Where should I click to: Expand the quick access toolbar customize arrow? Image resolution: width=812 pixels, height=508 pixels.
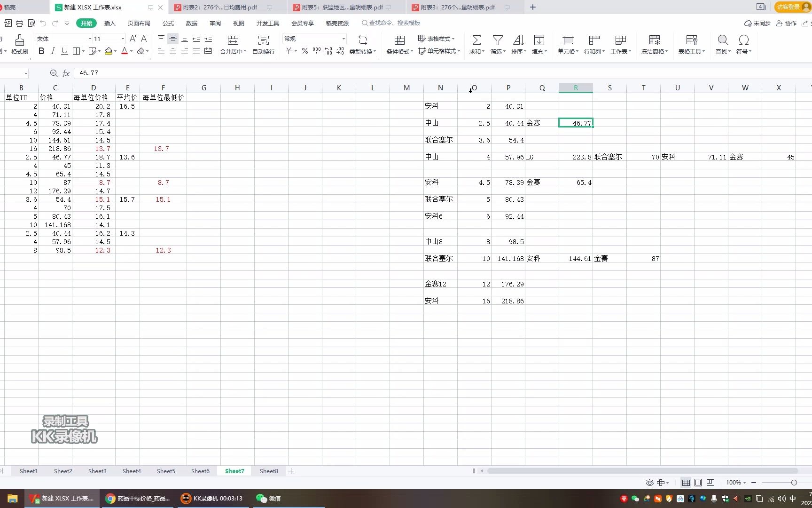(x=67, y=23)
